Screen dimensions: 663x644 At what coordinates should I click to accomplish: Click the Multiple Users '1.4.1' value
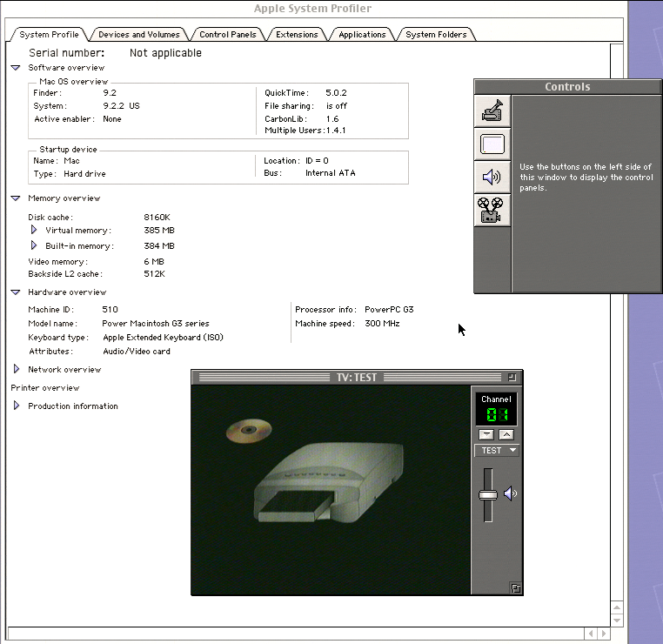336,131
